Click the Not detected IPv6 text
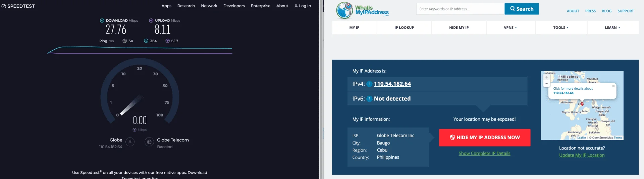The height and width of the screenshot is (179, 644). tap(392, 99)
